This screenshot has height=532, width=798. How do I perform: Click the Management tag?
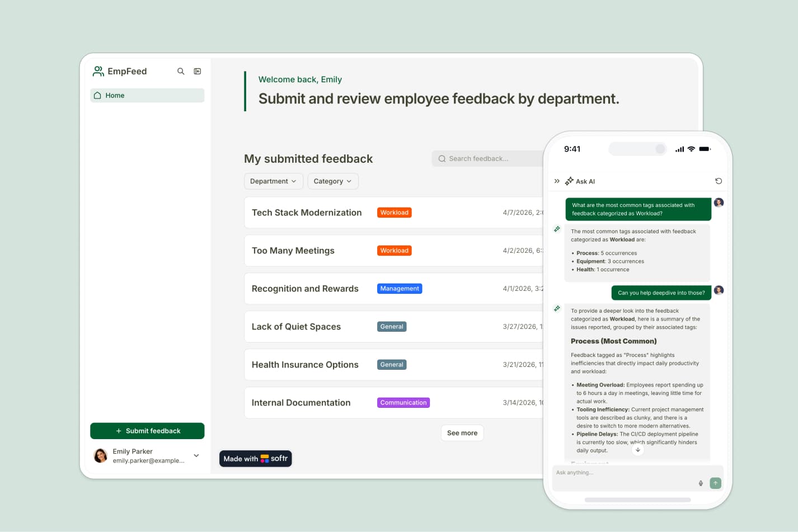tap(400, 289)
